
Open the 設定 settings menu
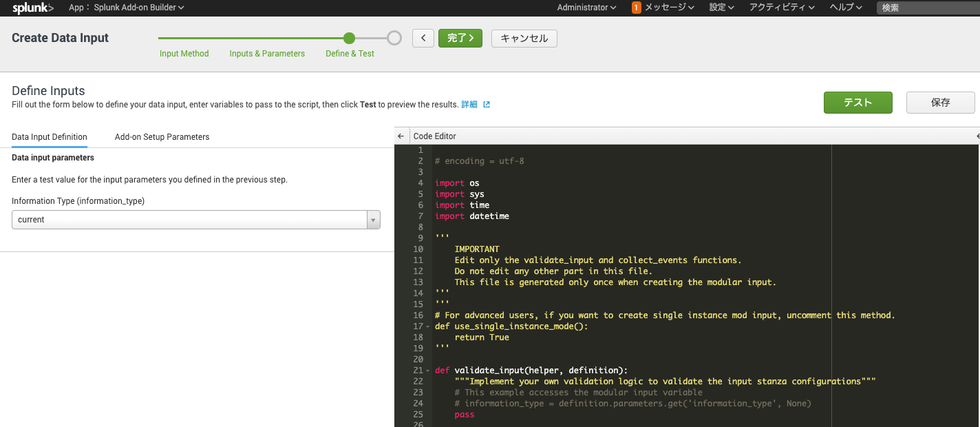click(x=721, y=8)
